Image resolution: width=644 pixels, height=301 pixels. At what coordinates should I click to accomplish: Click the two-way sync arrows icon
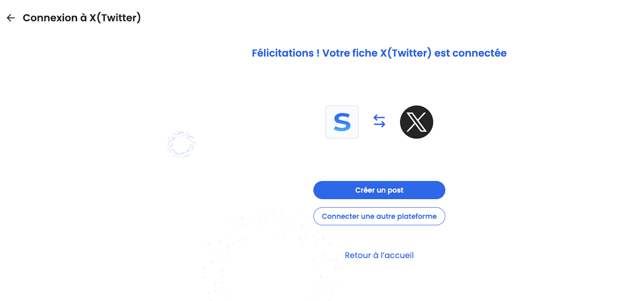[x=379, y=121]
